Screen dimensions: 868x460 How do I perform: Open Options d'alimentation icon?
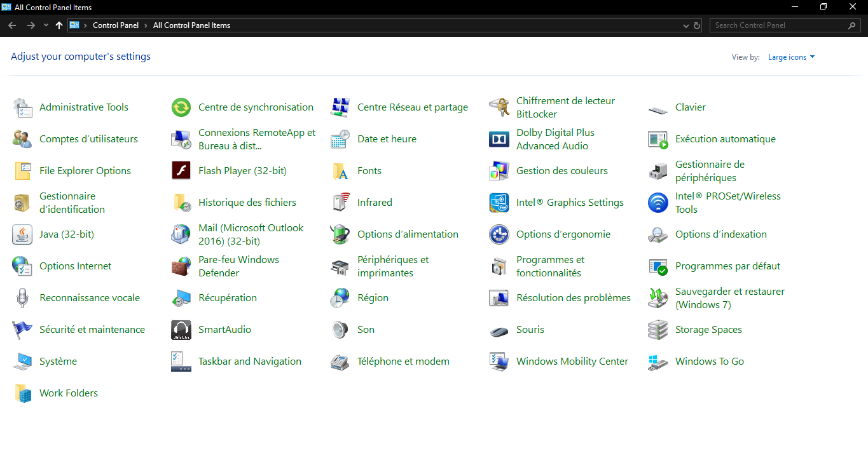click(x=340, y=234)
